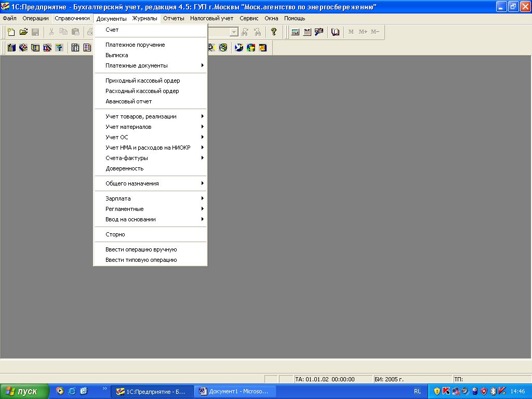Expand Зарплата submenu
Image resolution: width=532 pixels, height=399 pixels.
coord(150,198)
